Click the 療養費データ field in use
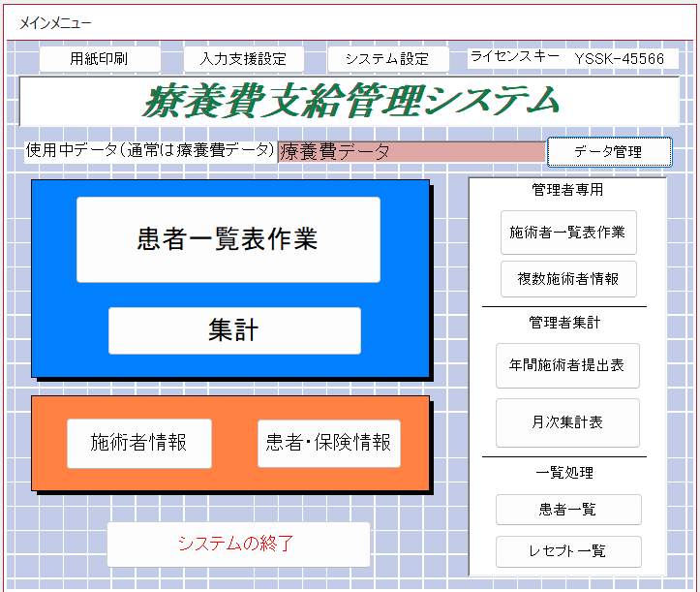This screenshot has width=700, height=592. (x=411, y=152)
